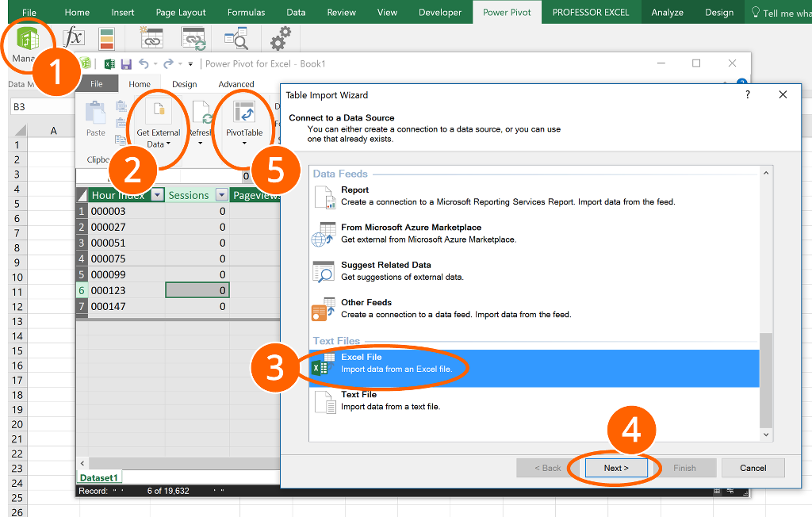Open the KPIs icon
812x517 pixels.
(x=105, y=36)
